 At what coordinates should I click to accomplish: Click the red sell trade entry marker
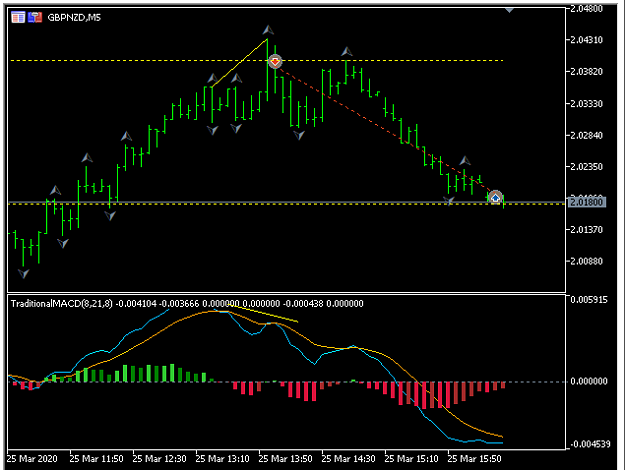(275, 61)
